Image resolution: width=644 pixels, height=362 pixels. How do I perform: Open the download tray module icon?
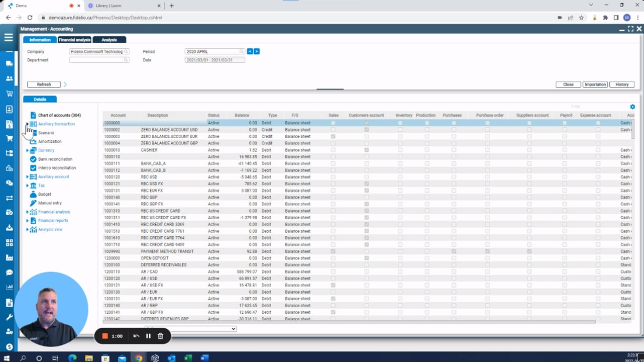(x=9, y=228)
